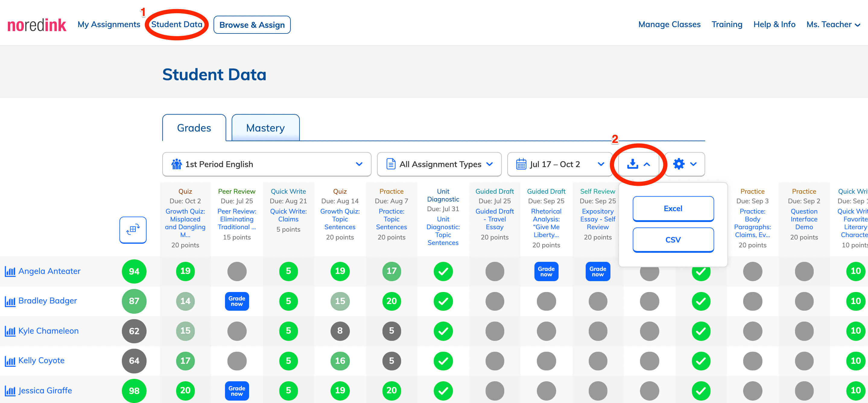
Task: Open the All Assignment Types filter
Action: click(439, 164)
